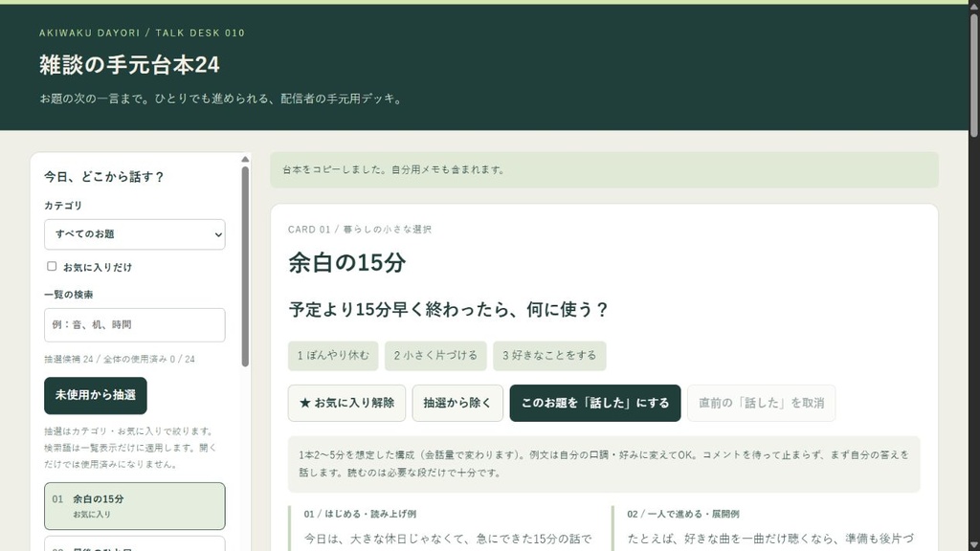980x551 pixels.
Task: Click the page vertical scrollbar thumb
Action: tap(973, 74)
